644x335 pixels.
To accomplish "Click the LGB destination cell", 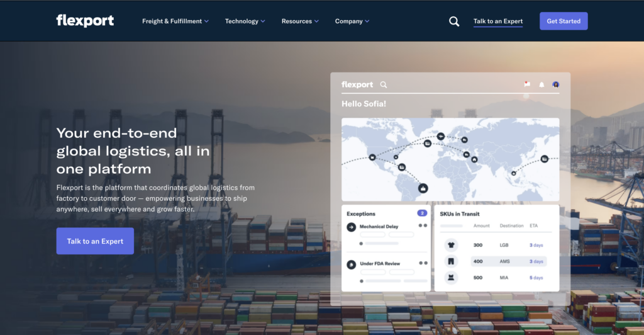I will tap(504, 245).
